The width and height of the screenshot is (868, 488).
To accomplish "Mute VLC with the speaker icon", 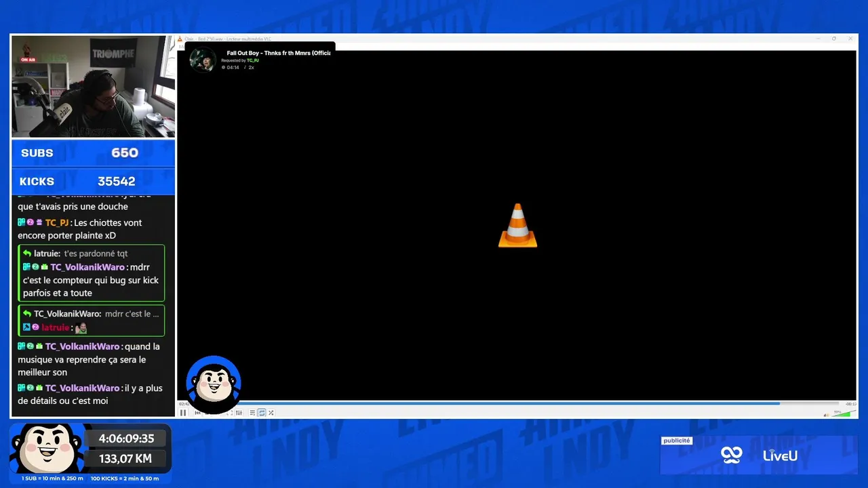I will (x=827, y=415).
